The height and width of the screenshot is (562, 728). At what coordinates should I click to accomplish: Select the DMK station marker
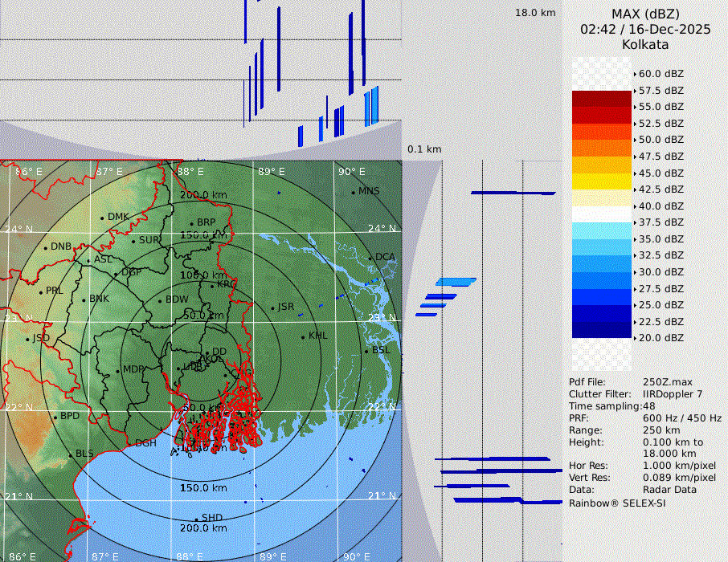click(102, 218)
